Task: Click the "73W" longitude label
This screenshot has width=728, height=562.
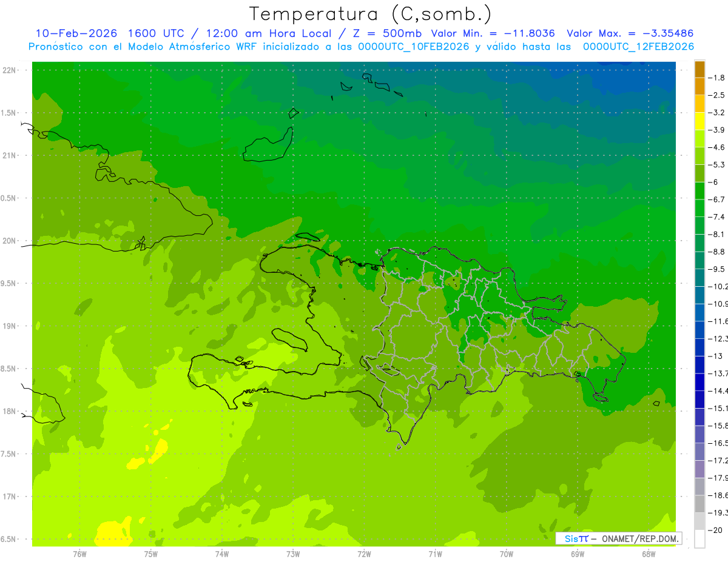Action: pyautogui.click(x=293, y=554)
